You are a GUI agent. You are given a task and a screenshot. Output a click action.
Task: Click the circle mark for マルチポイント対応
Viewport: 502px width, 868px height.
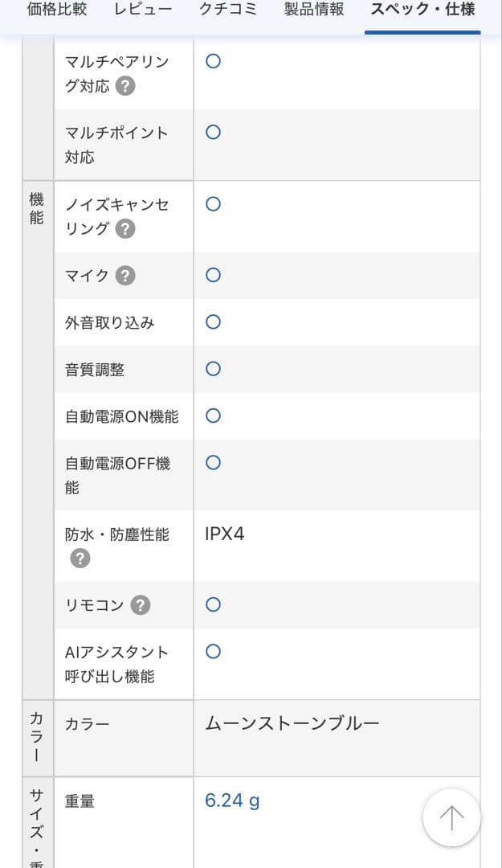click(x=213, y=133)
